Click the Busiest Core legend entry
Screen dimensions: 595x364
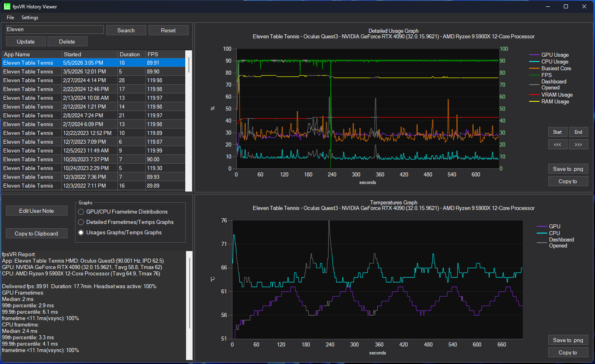[x=550, y=68]
